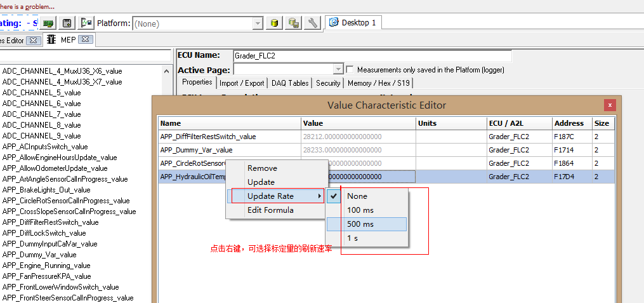Close the Editor tab using its X icon

(x=34, y=40)
